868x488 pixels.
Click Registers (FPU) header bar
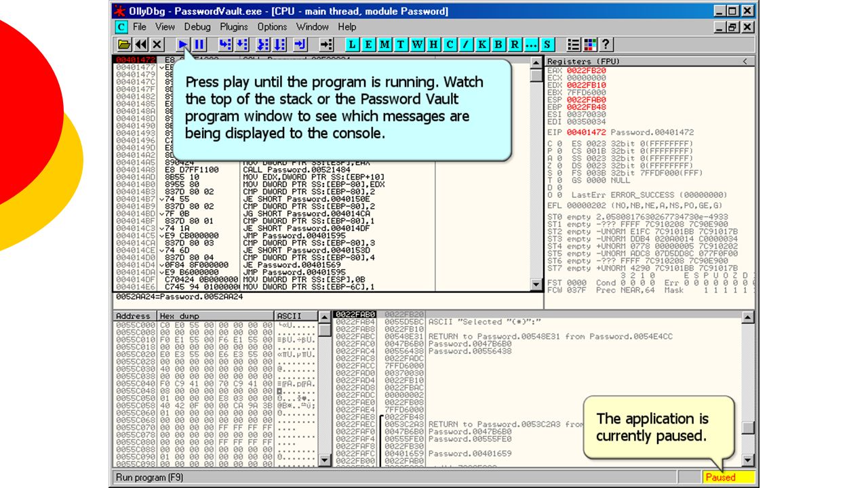click(650, 62)
